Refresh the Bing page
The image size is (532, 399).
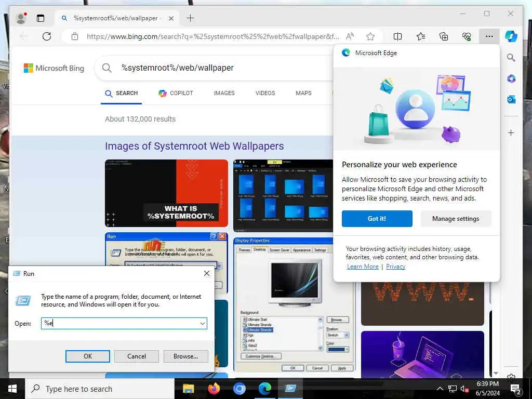point(47,36)
